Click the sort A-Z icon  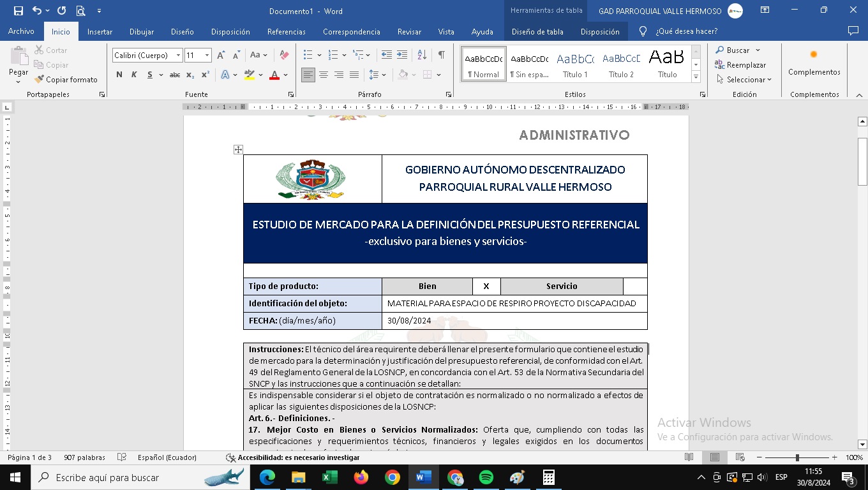pyautogui.click(x=422, y=55)
